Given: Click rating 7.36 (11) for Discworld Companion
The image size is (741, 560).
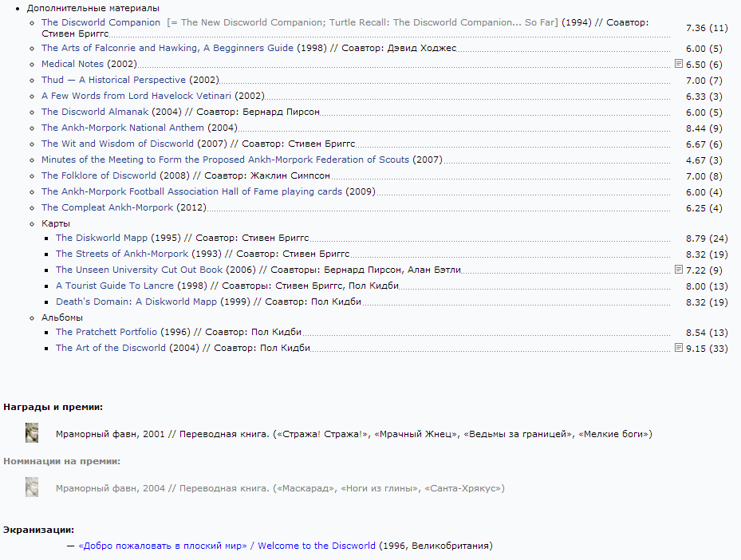Looking at the screenshot, I should pyautogui.click(x=707, y=28).
